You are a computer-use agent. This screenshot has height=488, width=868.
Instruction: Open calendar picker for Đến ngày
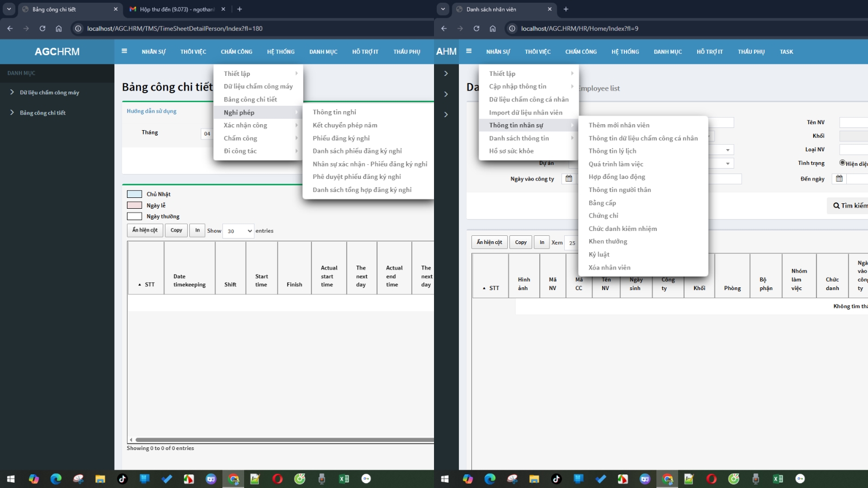tap(839, 178)
